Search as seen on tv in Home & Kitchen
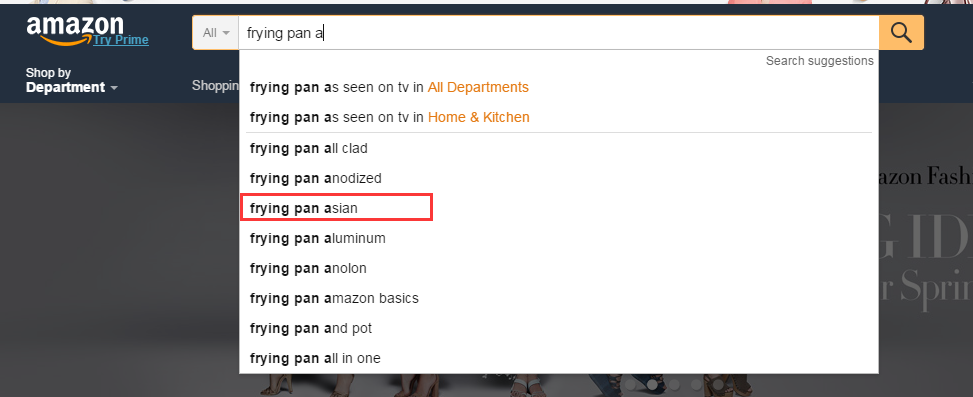 pyautogui.click(x=558, y=117)
